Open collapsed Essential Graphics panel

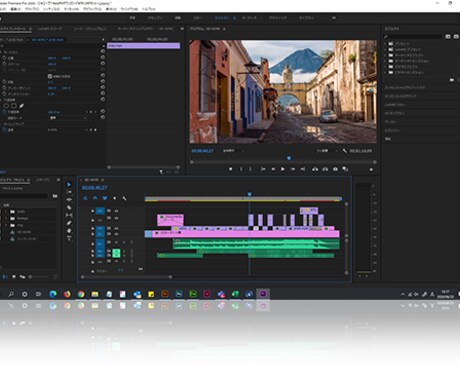point(405,87)
